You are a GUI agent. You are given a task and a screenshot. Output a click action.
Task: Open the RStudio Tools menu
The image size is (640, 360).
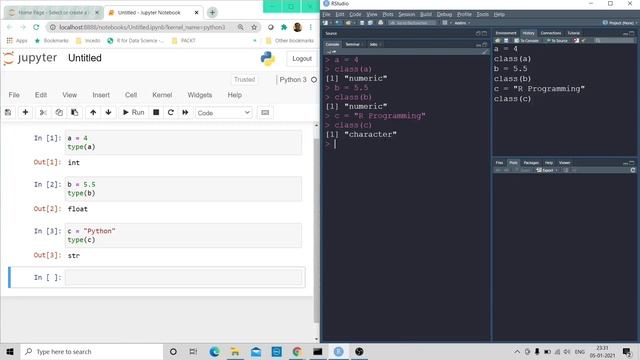pos(482,14)
